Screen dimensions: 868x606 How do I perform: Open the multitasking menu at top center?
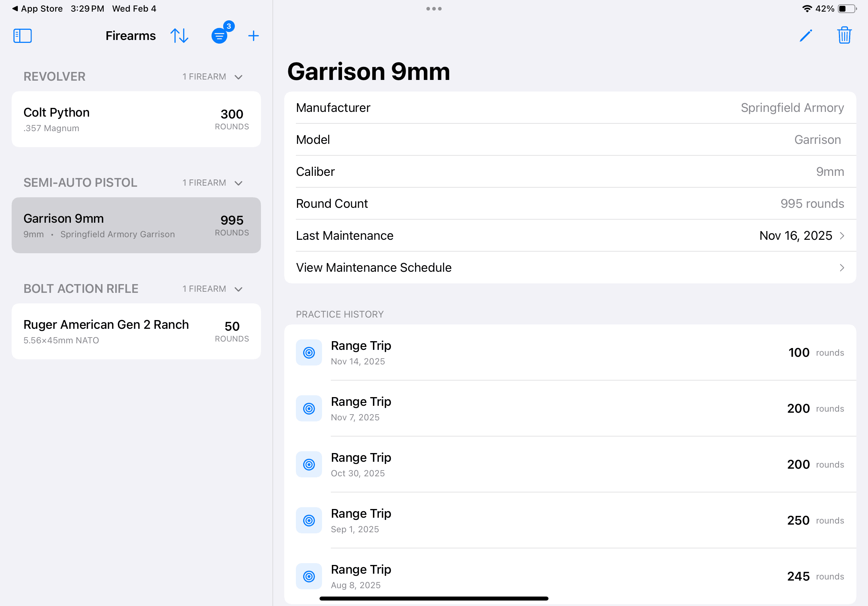coord(434,8)
